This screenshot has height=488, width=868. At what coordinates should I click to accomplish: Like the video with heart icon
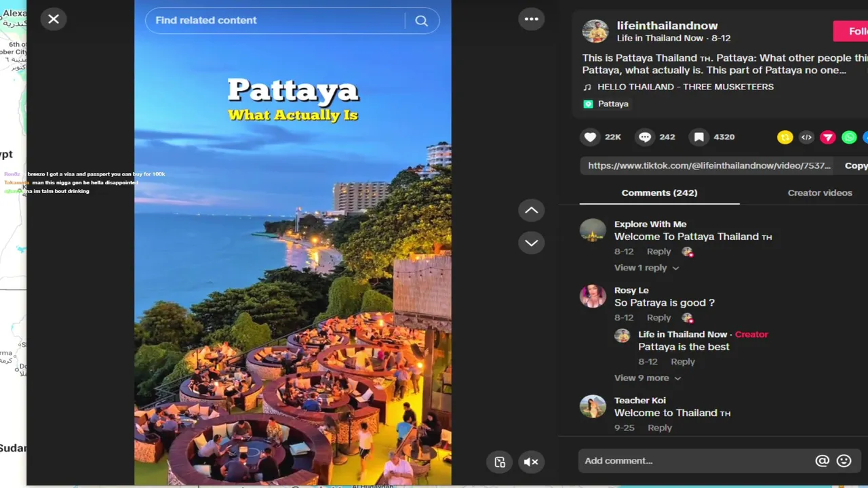coord(591,137)
